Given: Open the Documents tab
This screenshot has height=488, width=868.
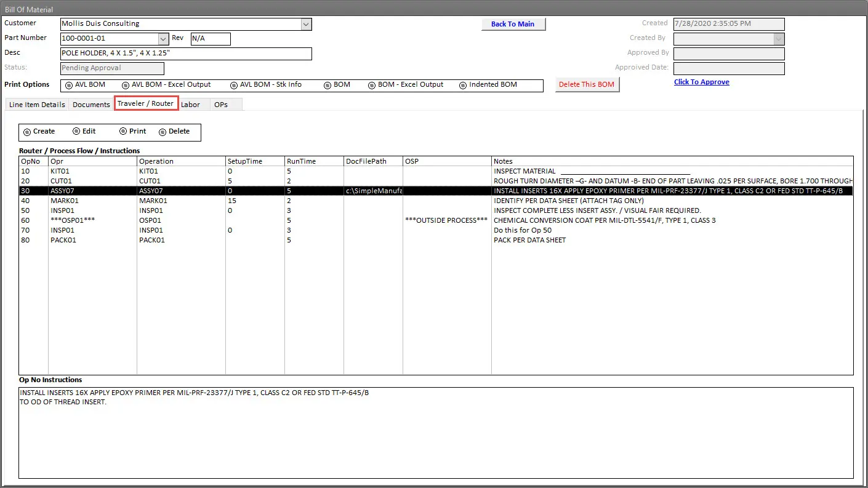Looking at the screenshot, I should 91,105.
